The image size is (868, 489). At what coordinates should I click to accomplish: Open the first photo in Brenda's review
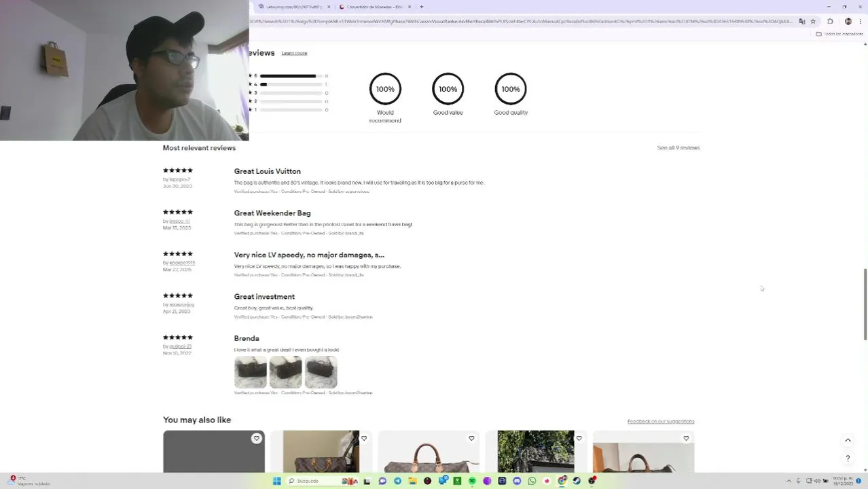(x=251, y=372)
